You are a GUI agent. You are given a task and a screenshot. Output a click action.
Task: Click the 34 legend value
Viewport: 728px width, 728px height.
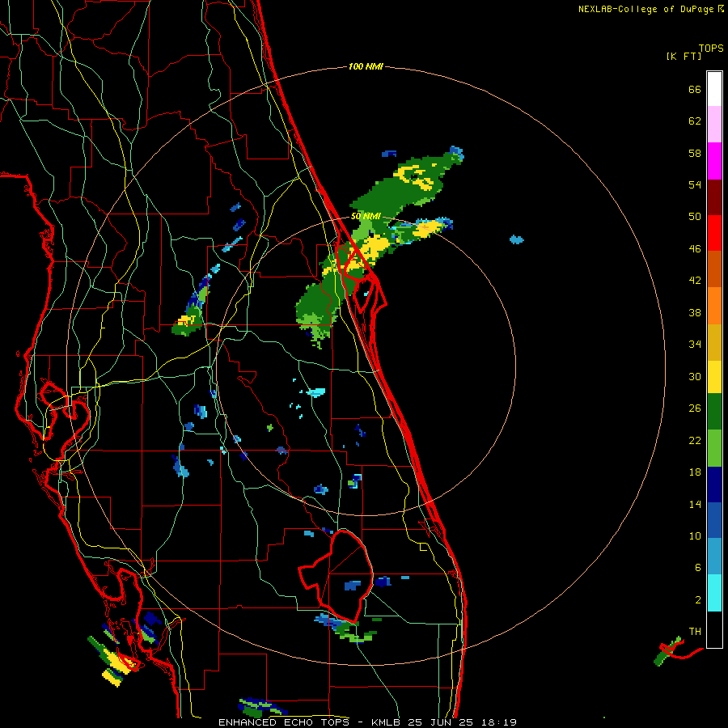(695, 345)
